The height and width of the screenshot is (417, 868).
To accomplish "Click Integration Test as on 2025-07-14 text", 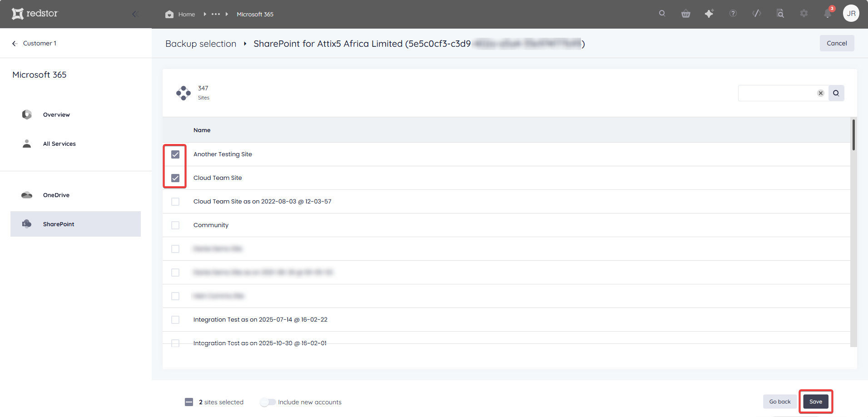I will 260,319.
